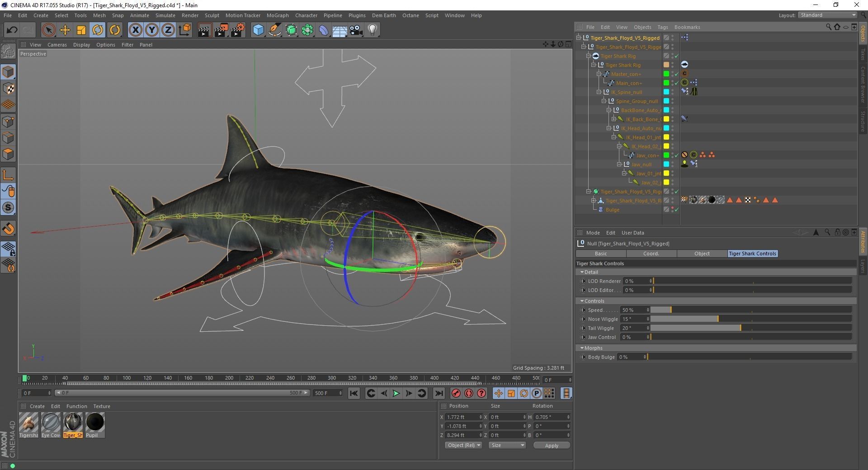Add a Cube primitive object
868x470 pixels.
258,30
